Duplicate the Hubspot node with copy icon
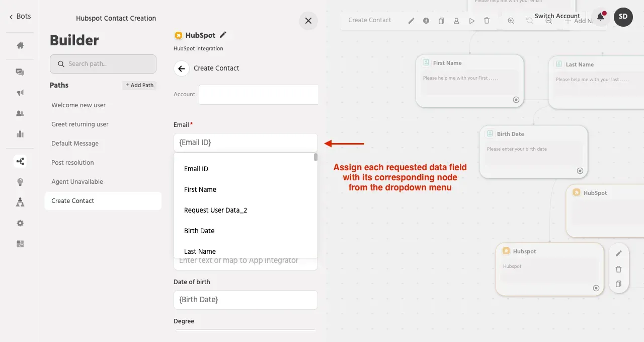The image size is (644, 342). 619,284
